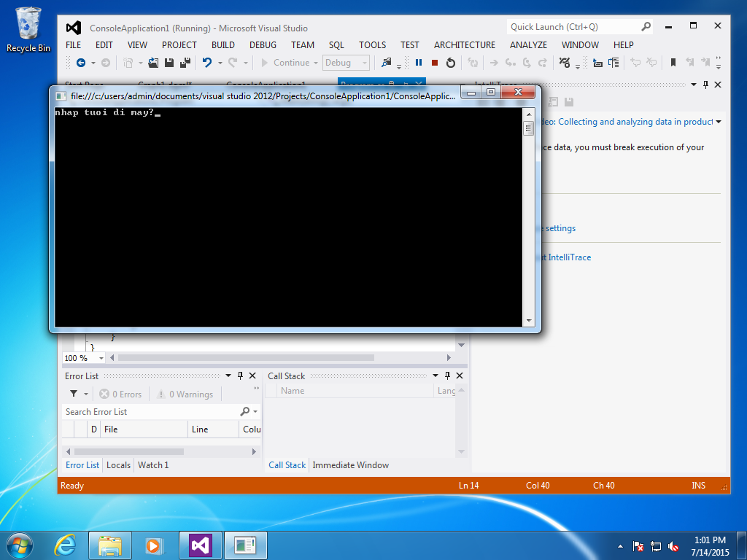This screenshot has height=560, width=747.
Task: Open Visual Studio from the taskbar
Action: pos(201,545)
